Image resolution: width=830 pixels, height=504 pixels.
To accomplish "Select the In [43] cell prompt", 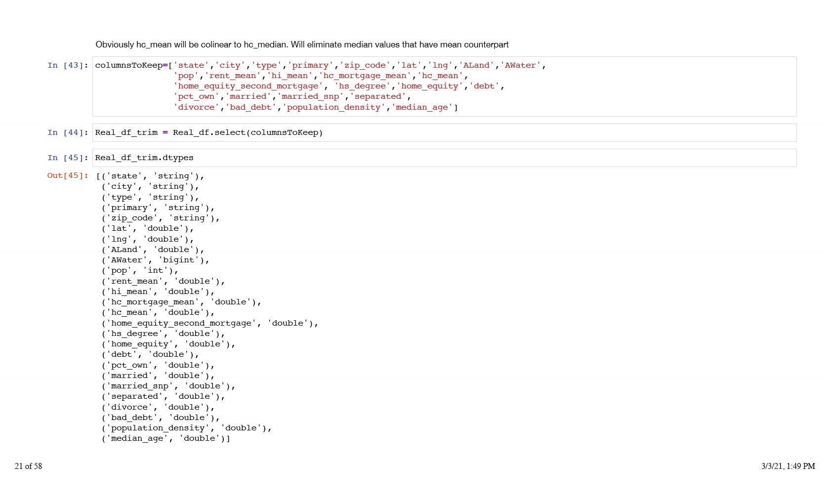I will pos(68,65).
